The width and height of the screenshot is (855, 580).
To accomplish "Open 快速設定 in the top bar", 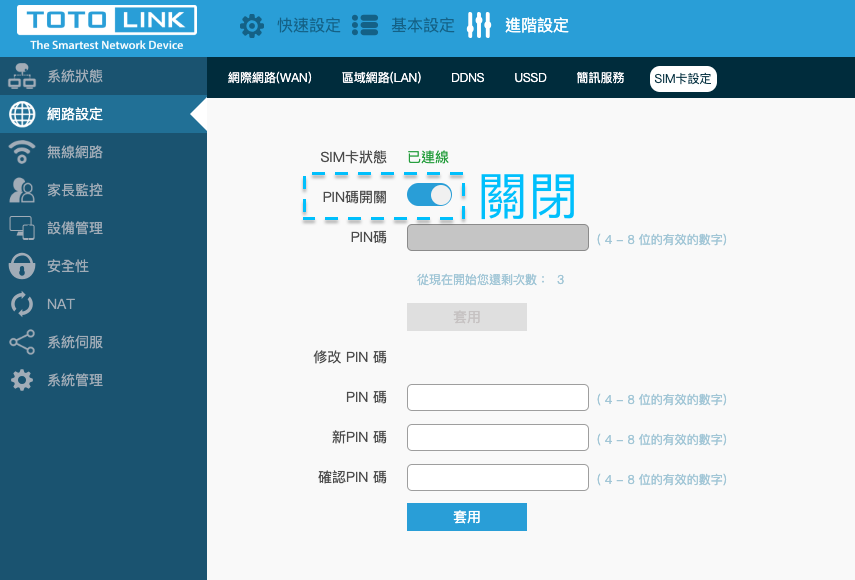I will tap(309, 25).
